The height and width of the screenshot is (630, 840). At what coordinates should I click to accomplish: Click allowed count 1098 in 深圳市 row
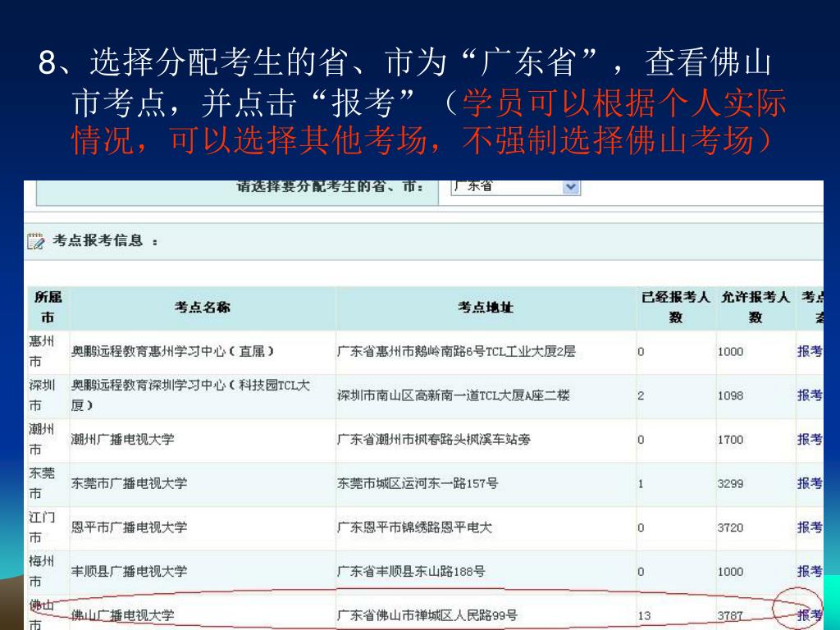[731, 395]
